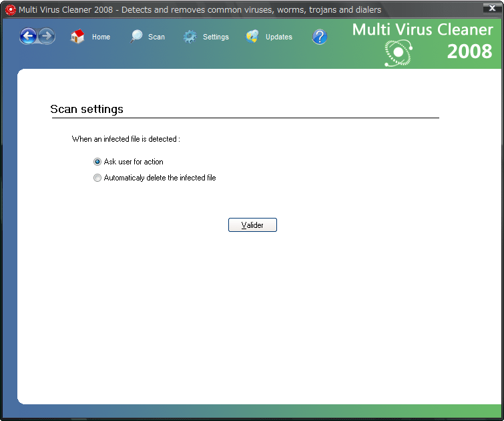
Task: Click the red house Home icon
Action: tap(77, 36)
